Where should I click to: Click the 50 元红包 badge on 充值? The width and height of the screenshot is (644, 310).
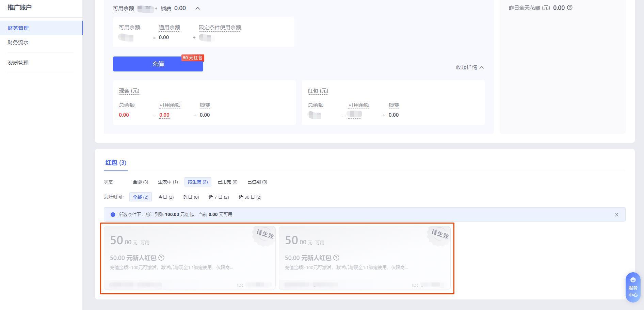point(192,58)
